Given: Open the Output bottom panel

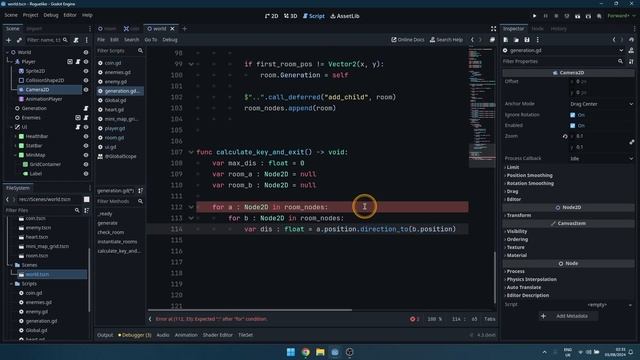Looking at the screenshot, I should [x=105, y=335].
